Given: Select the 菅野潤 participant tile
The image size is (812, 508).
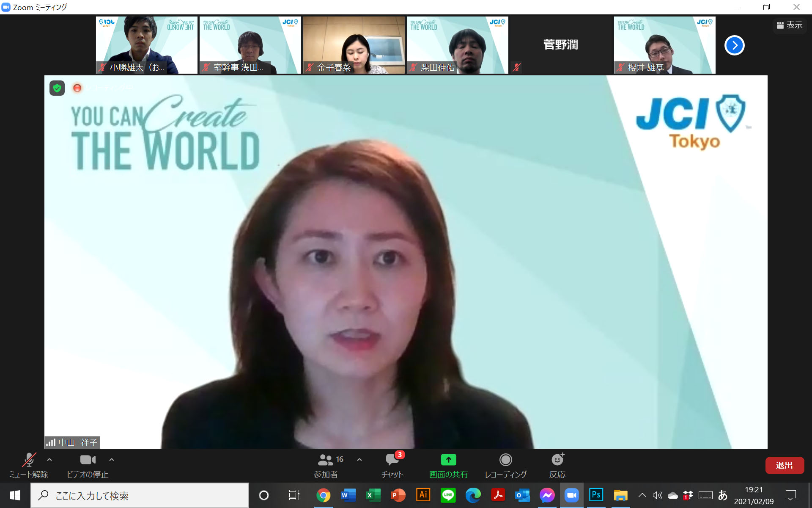Looking at the screenshot, I should 561,45.
